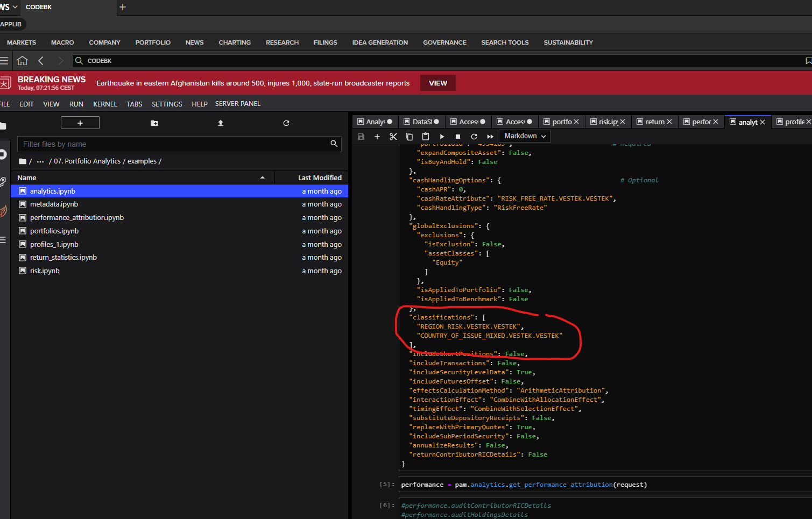The image size is (812, 519).
Task: Close the risk.ipy notebook tab
Action: pyautogui.click(x=623, y=122)
